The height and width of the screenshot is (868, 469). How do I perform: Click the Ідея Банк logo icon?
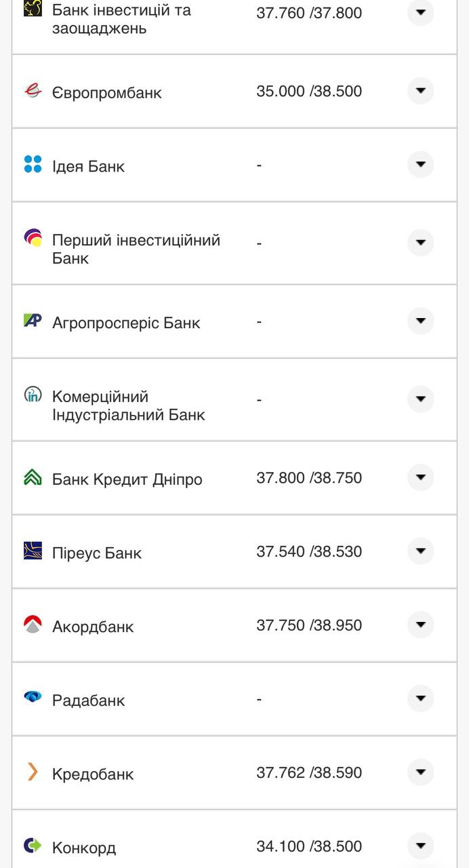pos(32,165)
